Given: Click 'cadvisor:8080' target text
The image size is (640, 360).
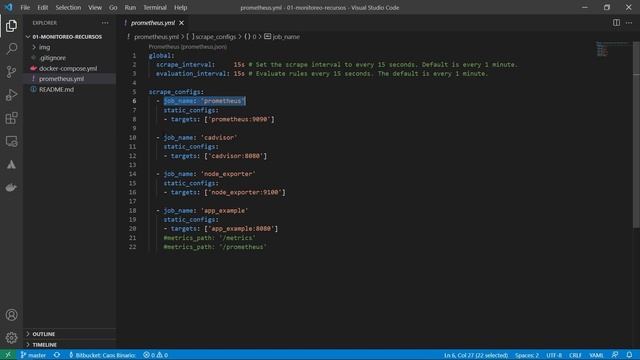Looking at the screenshot, I should click(236, 156).
